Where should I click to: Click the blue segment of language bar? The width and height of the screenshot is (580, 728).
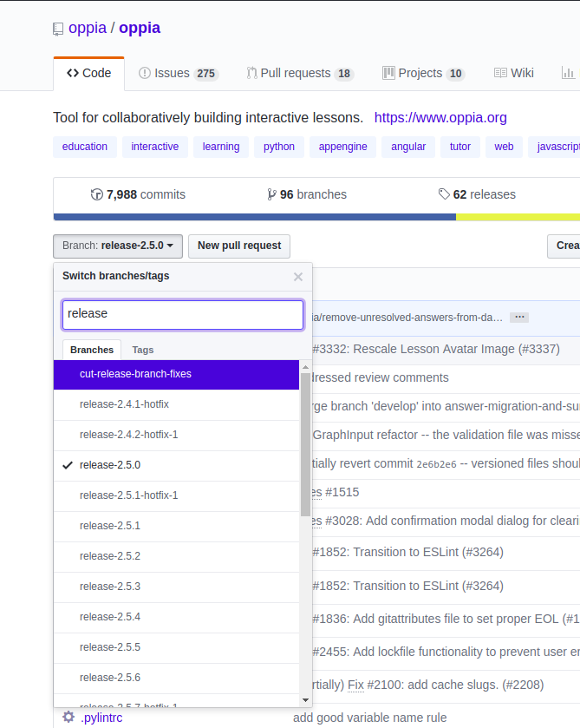[255, 217]
